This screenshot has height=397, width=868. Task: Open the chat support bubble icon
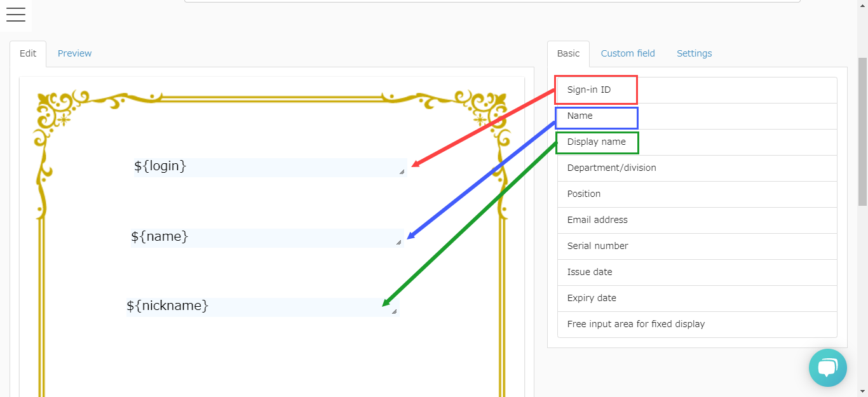coord(827,368)
